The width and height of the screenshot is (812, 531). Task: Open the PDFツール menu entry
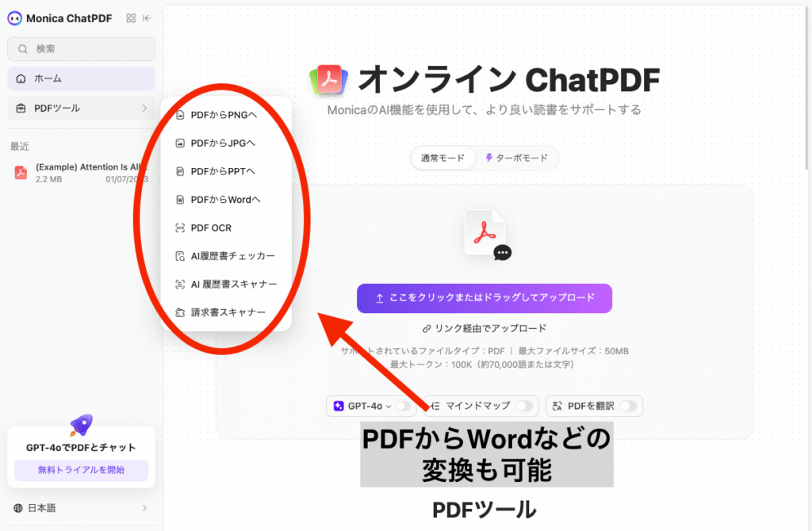click(82, 108)
